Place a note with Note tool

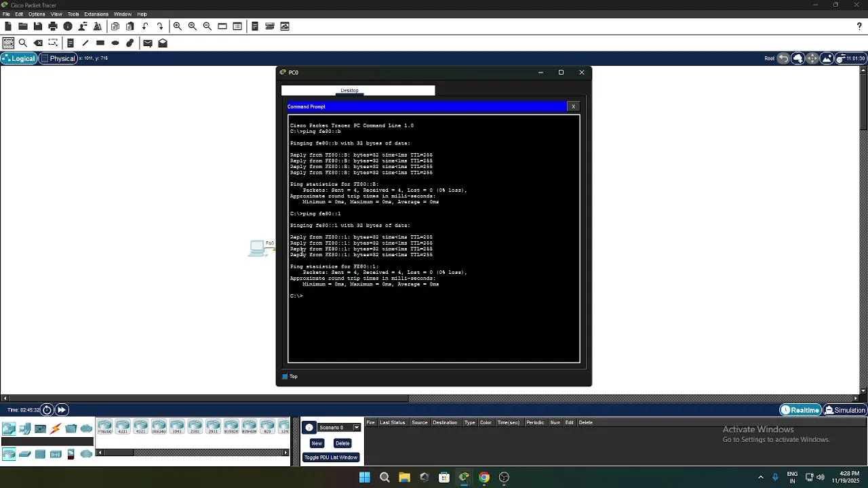tap(71, 43)
